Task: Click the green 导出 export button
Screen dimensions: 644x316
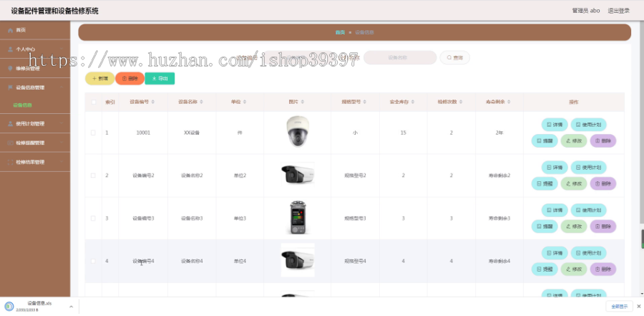Action: (x=160, y=79)
